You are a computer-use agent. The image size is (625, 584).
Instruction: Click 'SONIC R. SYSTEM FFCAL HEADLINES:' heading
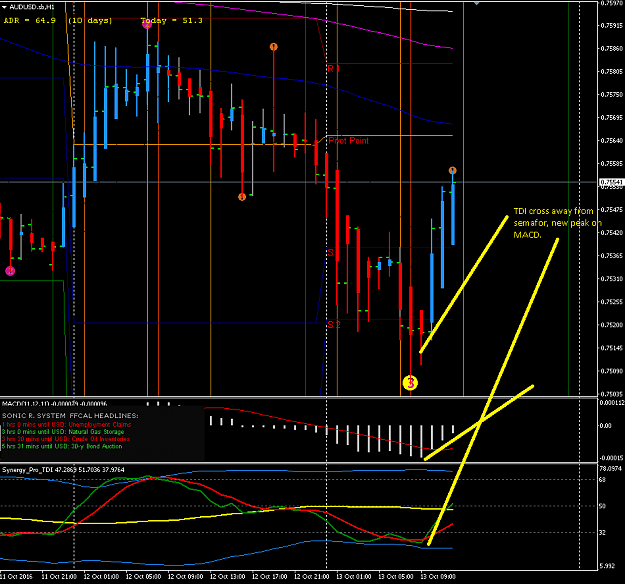(70, 416)
